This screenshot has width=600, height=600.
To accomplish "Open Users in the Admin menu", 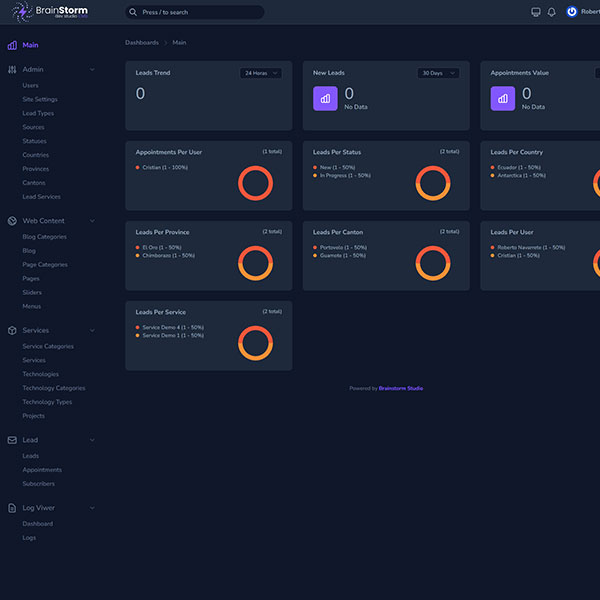I will tap(30, 85).
